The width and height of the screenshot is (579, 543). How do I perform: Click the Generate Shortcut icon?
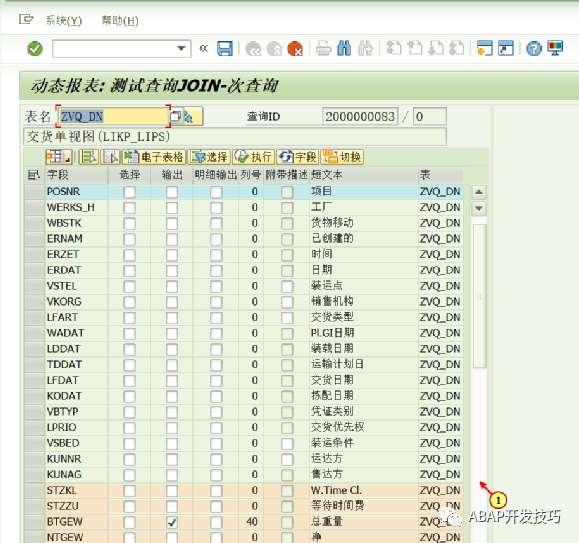click(x=506, y=48)
